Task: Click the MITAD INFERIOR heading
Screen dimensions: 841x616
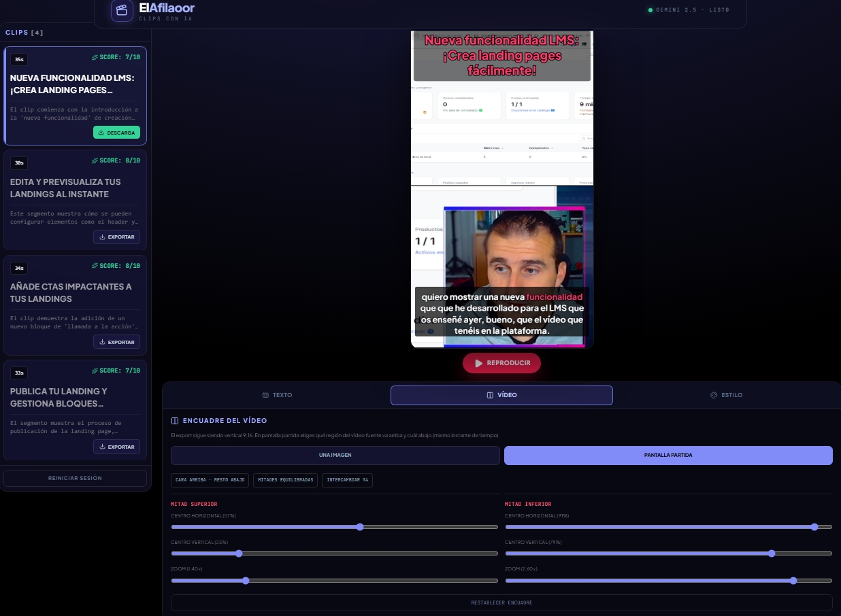Action: coord(528,504)
